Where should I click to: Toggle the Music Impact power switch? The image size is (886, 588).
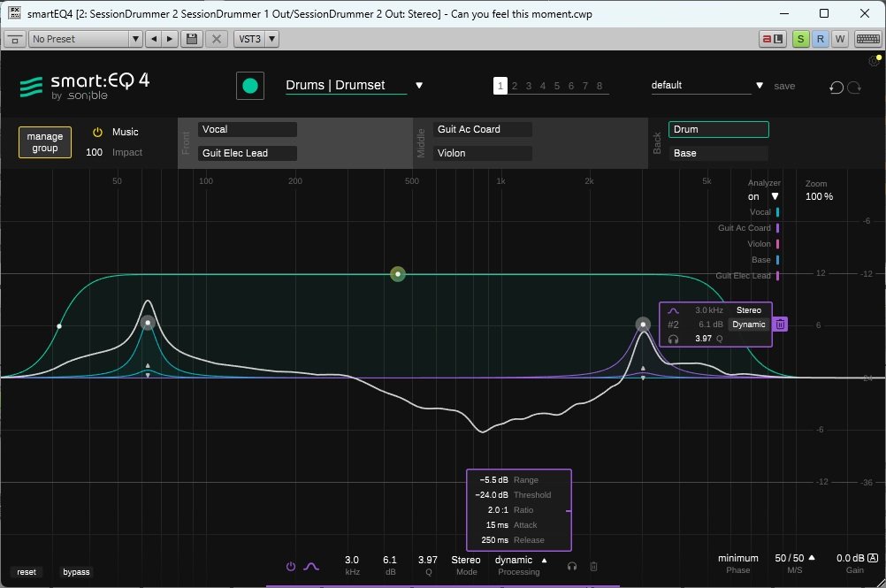95,131
